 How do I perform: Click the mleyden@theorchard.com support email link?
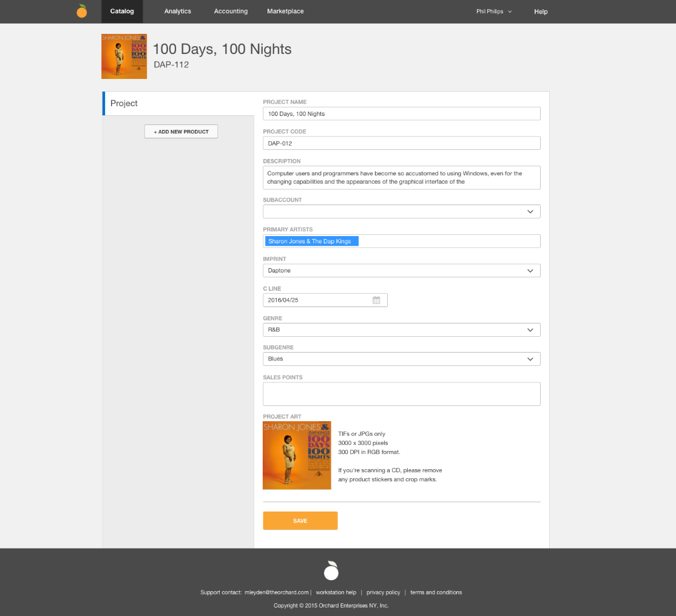tap(276, 592)
